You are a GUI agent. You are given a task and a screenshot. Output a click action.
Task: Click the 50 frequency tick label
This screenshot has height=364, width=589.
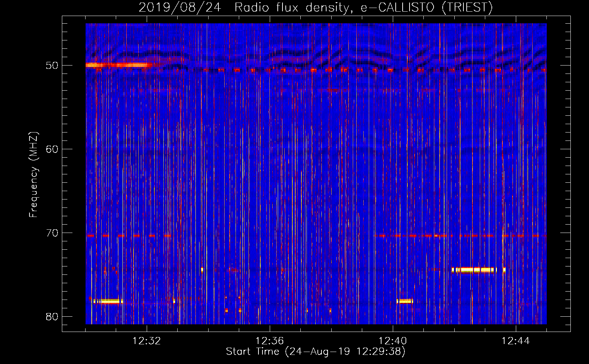(x=52, y=66)
